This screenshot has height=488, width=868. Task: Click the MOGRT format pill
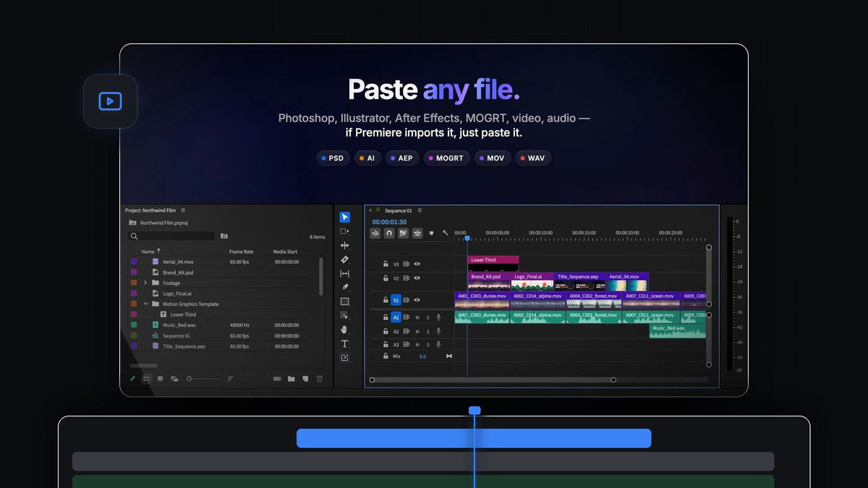(x=447, y=158)
